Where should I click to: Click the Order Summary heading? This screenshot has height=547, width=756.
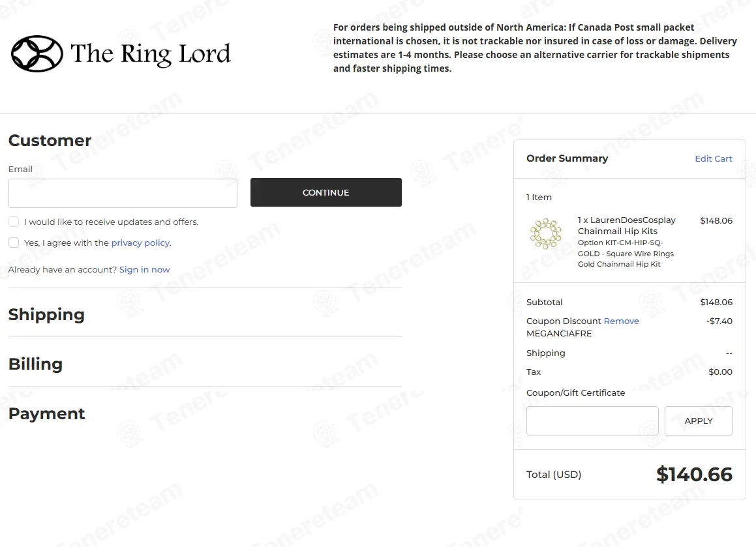pos(567,158)
